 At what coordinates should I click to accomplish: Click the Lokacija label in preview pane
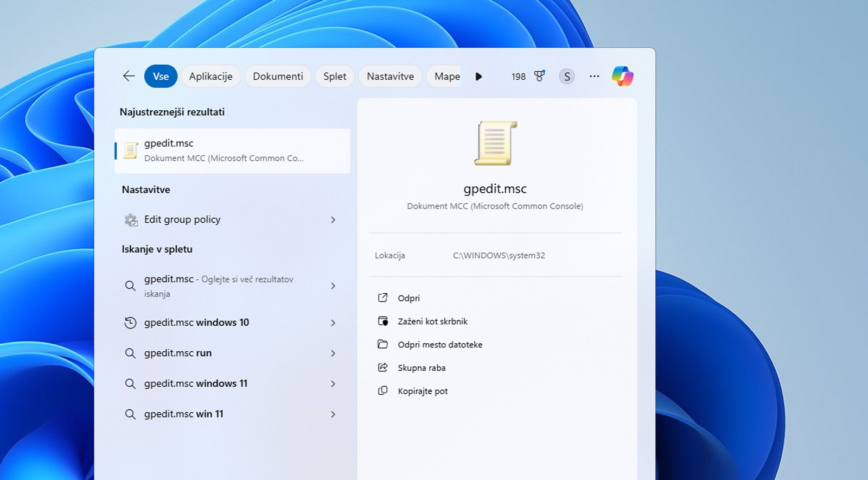(390, 255)
